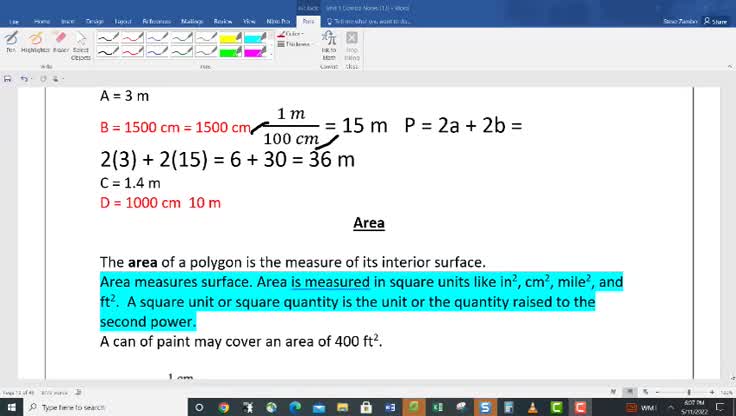Switch to the Home ribbon tab
Viewport: 736px width, 416px height.
42,22
